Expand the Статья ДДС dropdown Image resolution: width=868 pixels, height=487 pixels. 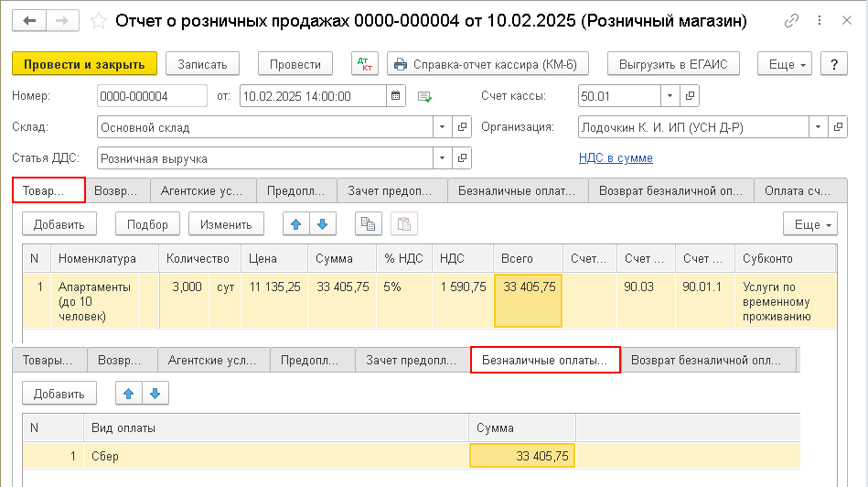click(441, 158)
